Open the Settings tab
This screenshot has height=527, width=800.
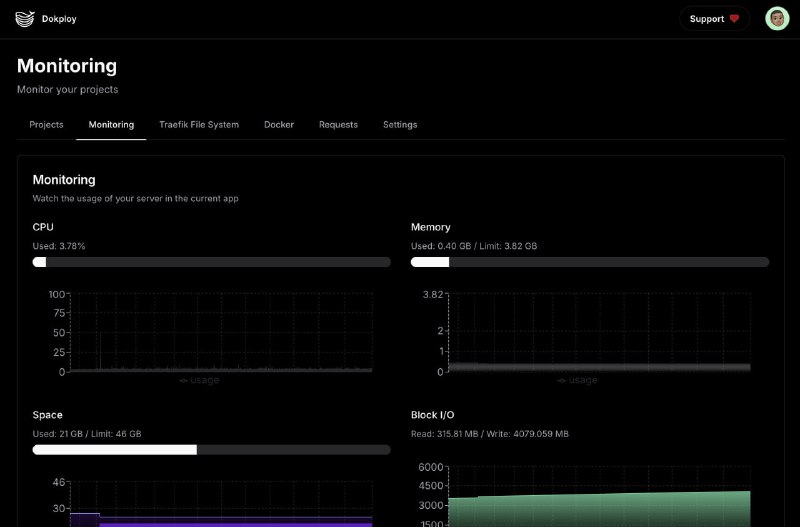400,125
